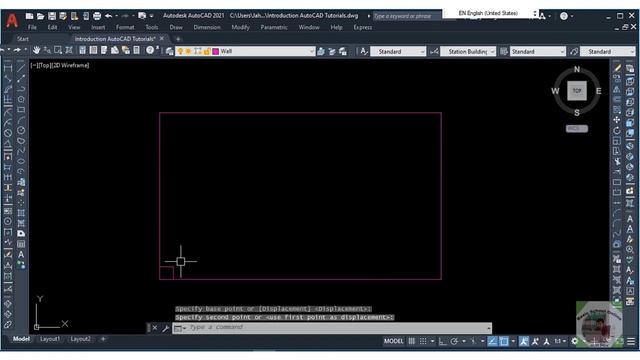Expand the Undo history dropdown arrow
The height and width of the screenshot is (360, 640).
[x=116, y=16]
